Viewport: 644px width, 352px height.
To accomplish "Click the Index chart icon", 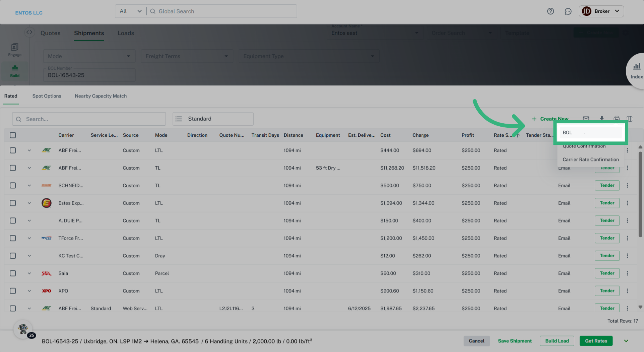I will point(636,67).
